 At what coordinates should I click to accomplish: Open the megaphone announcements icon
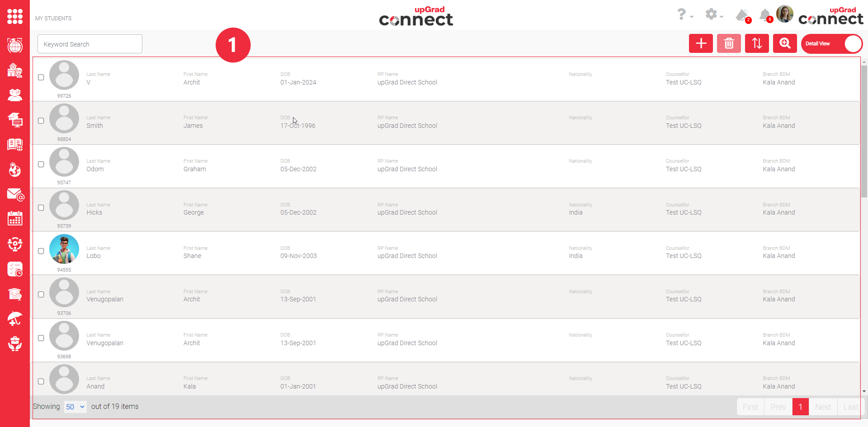click(742, 15)
